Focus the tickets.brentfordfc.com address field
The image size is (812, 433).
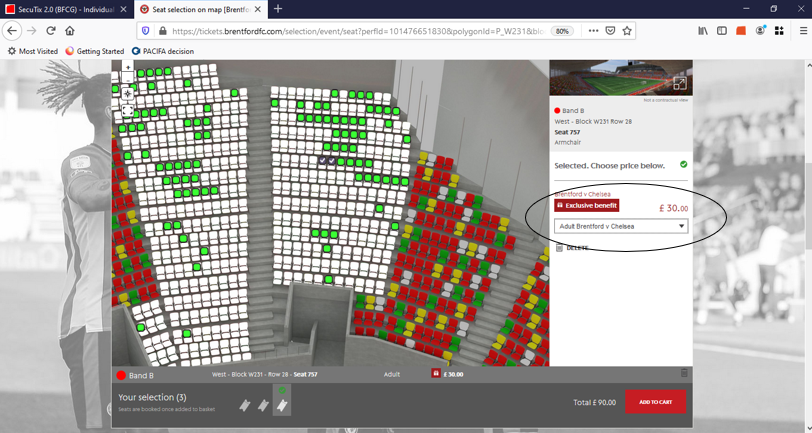point(357,31)
